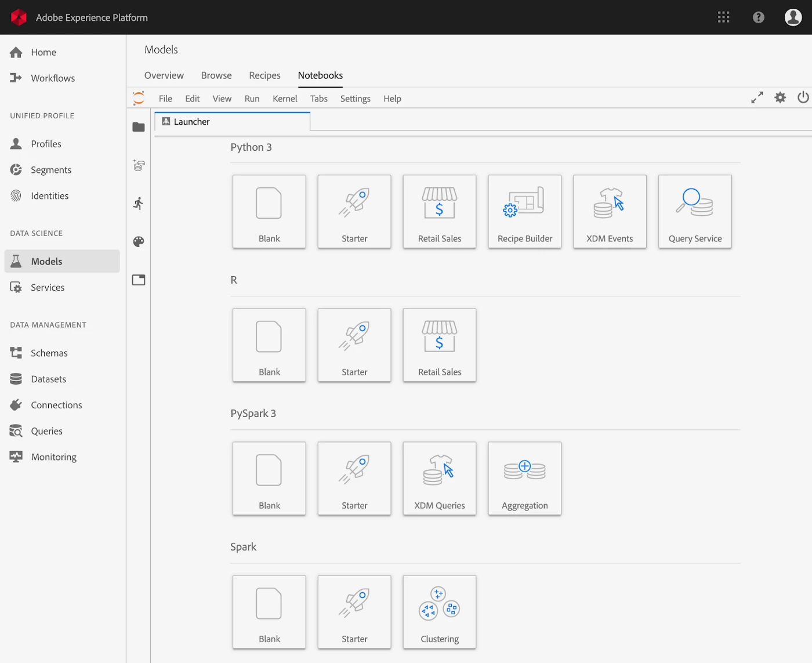Launch the Clustering notebook
Viewport: 812px width, 663px height.
click(440, 612)
